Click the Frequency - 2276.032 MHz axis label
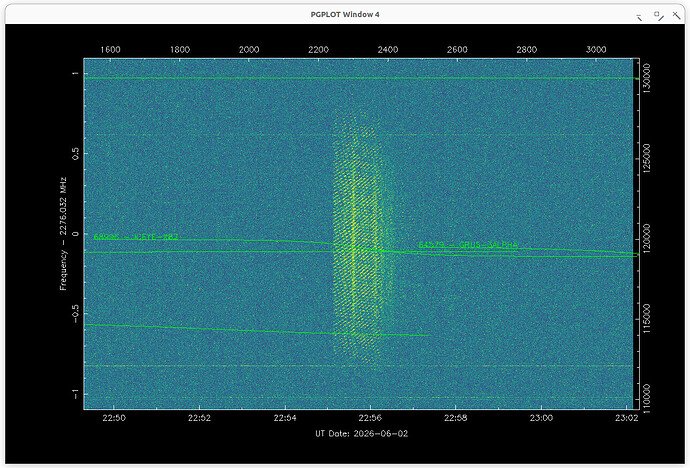The image size is (690, 468). click(x=63, y=234)
